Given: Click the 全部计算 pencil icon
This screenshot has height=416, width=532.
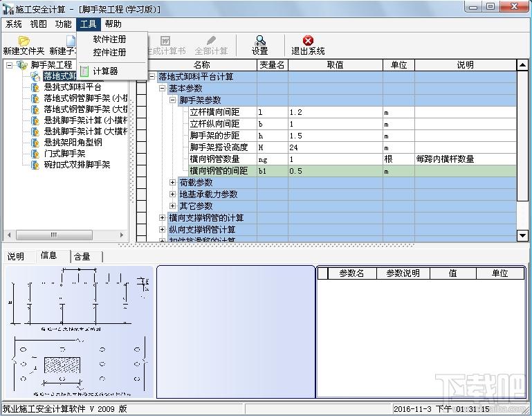Looking at the screenshot, I should coord(211,41).
